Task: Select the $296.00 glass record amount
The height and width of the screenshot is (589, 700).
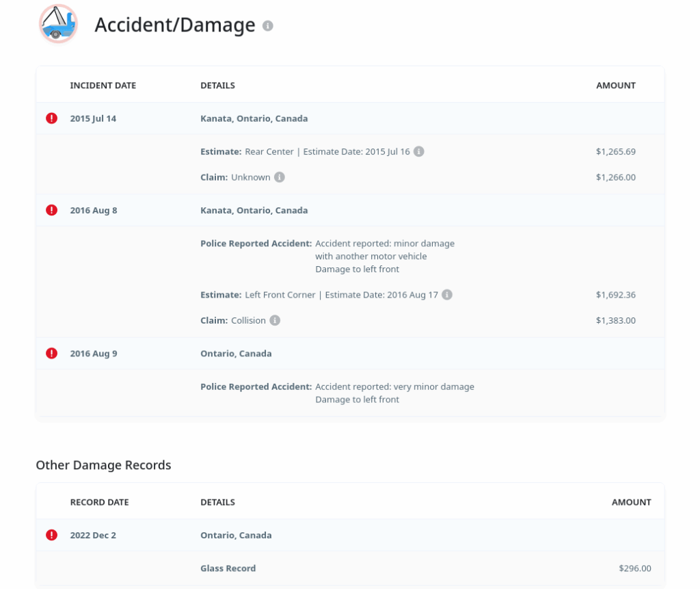Action: (x=634, y=568)
